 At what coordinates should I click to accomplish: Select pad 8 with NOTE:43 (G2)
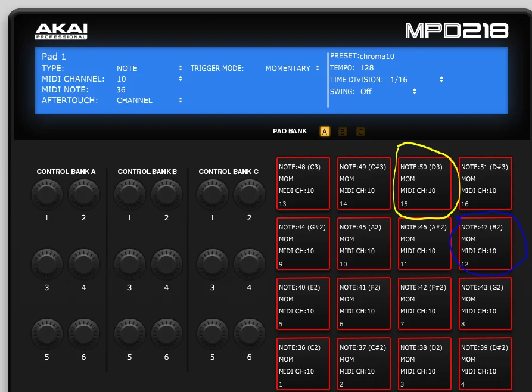coord(485,304)
